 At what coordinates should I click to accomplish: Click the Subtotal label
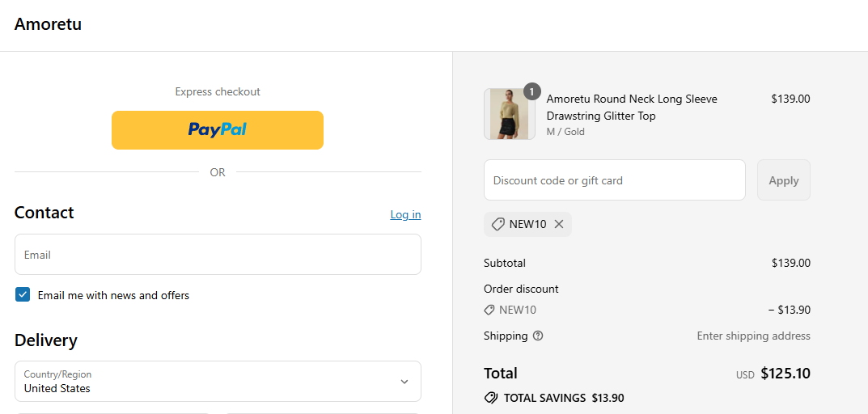click(505, 263)
